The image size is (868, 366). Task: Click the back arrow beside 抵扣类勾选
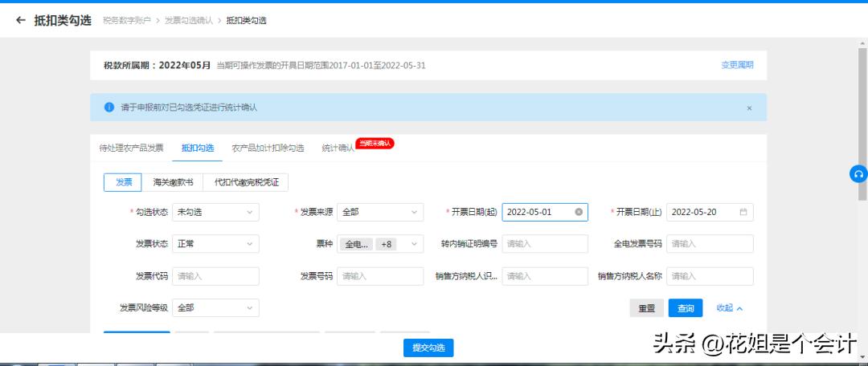[x=21, y=20]
